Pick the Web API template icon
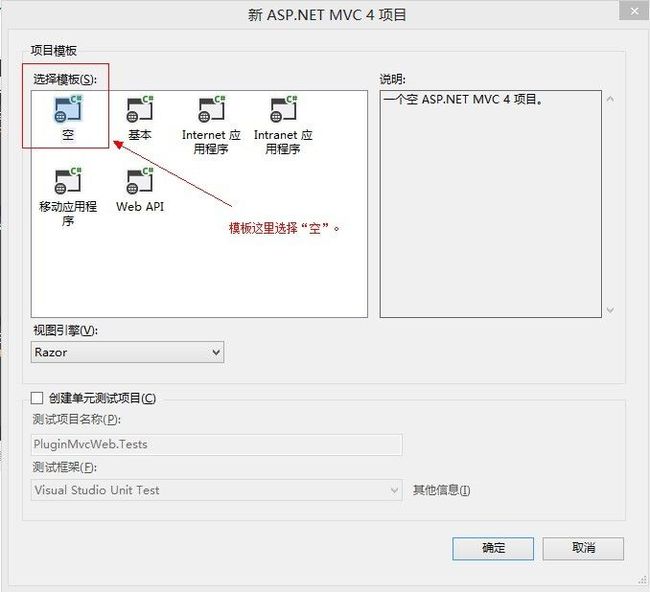This screenshot has height=592, width=650. pyautogui.click(x=140, y=181)
